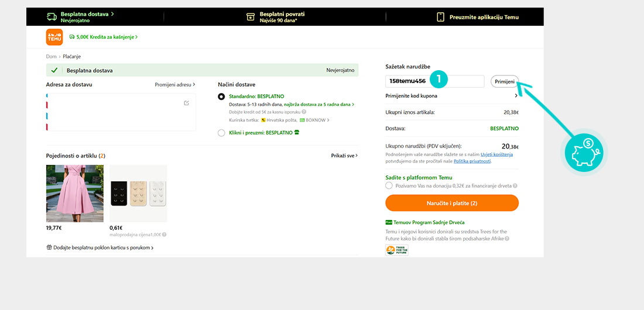Viewport: 644px width, 310px height.
Task: Click gift card icon beside Dodajte besplatnu poklon
Action: [x=49, y=247]
